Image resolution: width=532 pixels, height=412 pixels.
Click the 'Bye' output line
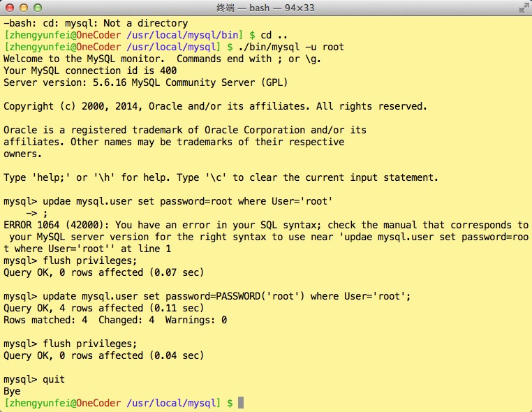[x=12, y=391]
